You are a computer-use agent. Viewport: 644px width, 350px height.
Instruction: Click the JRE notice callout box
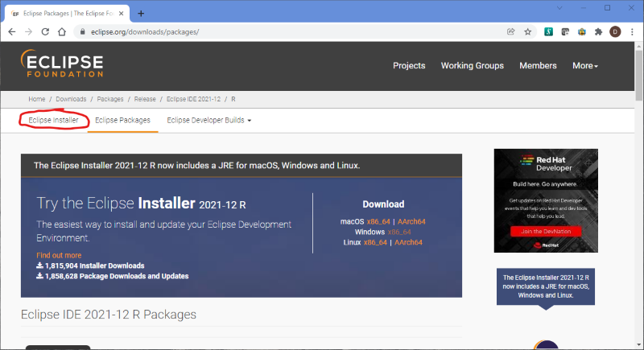[x=546, y=286]
